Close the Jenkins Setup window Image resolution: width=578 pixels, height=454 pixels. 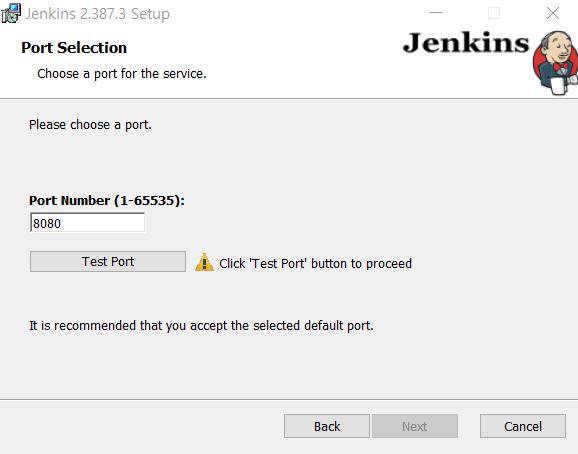pyautogui.click(x=553, y=13)
